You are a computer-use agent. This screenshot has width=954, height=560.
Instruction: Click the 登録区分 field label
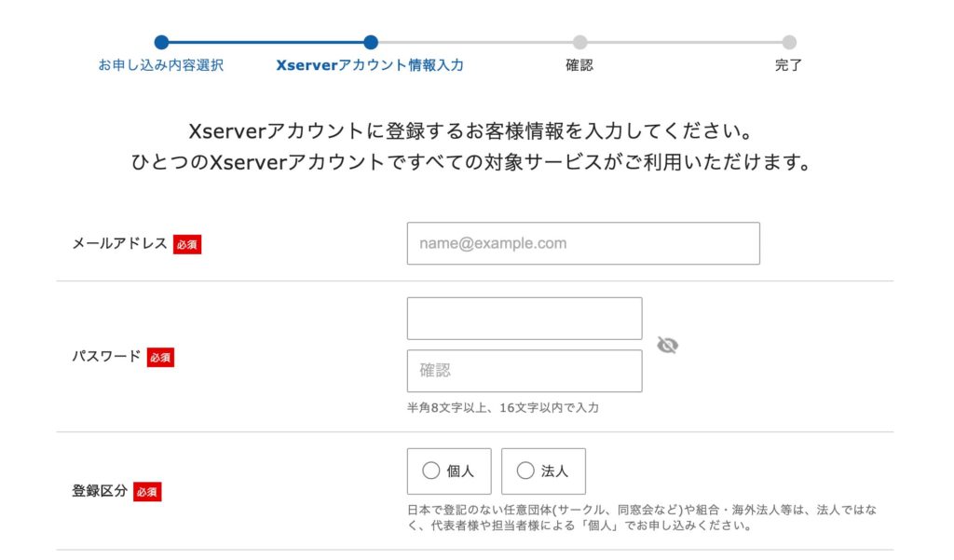100,490
